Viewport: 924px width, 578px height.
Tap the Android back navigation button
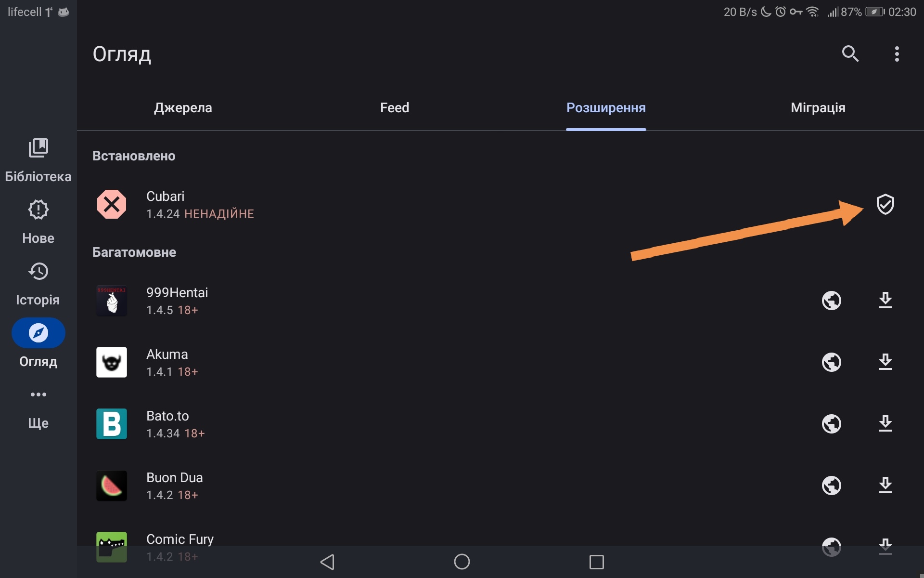point(327,562)
